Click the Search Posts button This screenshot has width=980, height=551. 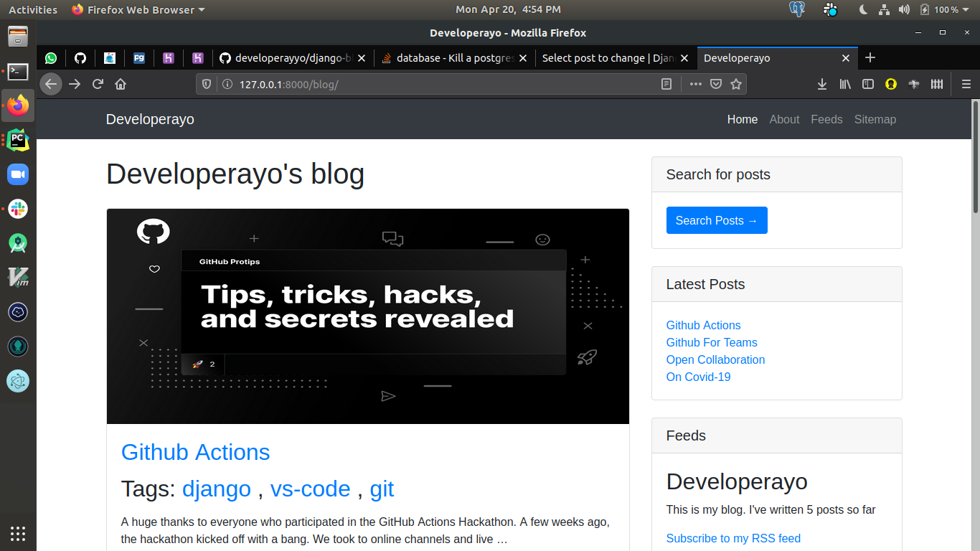717,220
